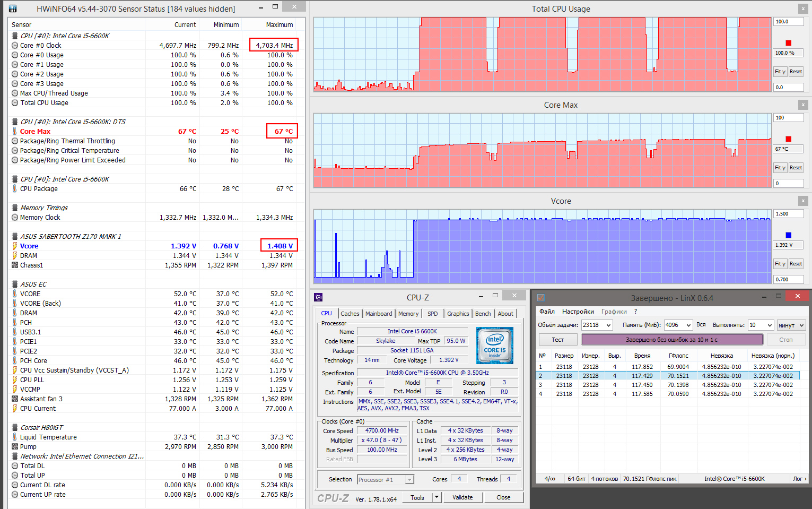Image resolution: width=812 pixels, height=509 pixels.
Task: Select the icon beside Current UP rate
Action: [x=15, y=495]
